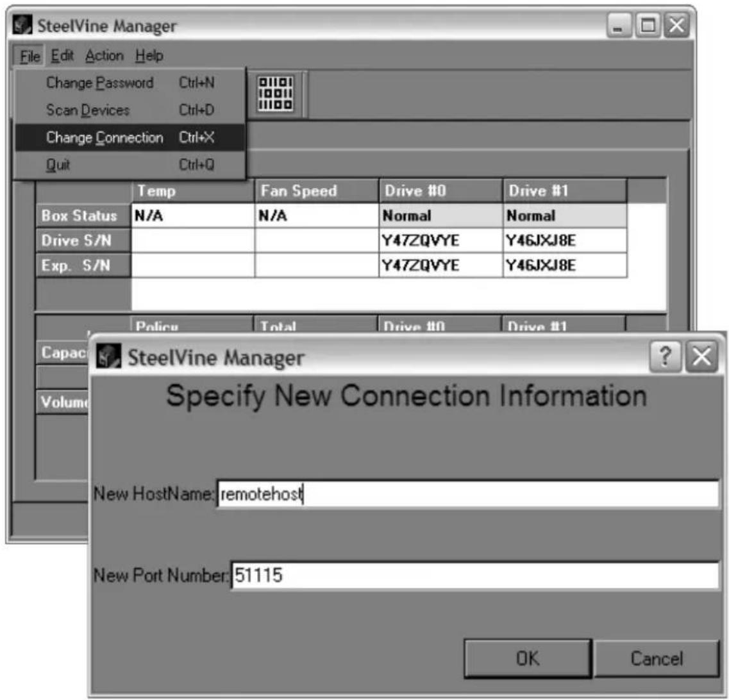The width and height of the screenshot is (729, 700).
Task: Click OK in the connection dialog
Action: pyautogui.click(x=528, y=658)
